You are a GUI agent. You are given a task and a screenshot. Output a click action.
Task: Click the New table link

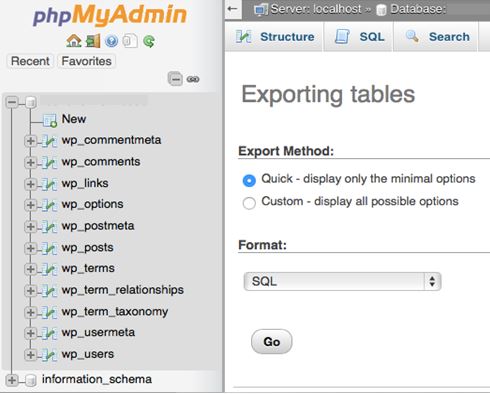[74, 119]
